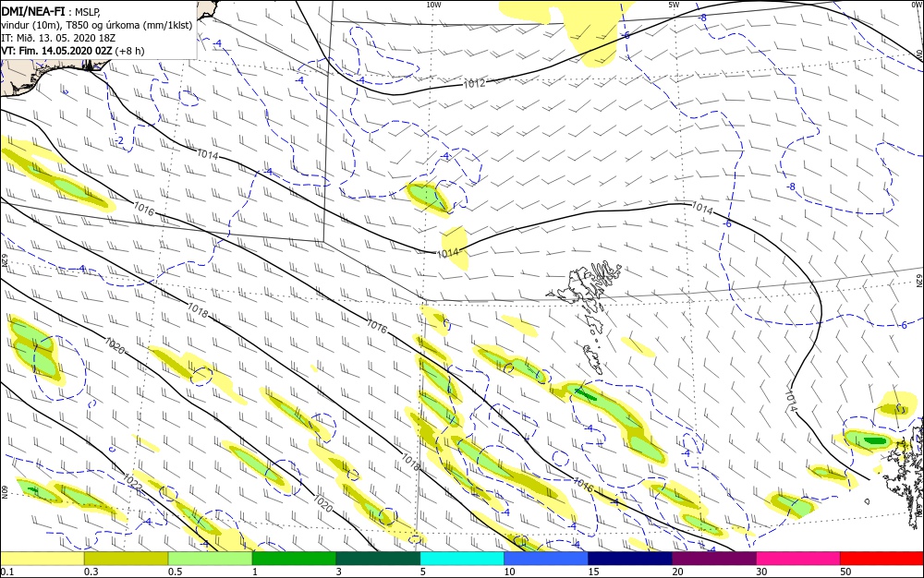Screen dimensions: 924x578
Task: Click the 'VT: Fim. 14.05.2020 02Z (+8 h)' line
Action: (x=72, y=51)
